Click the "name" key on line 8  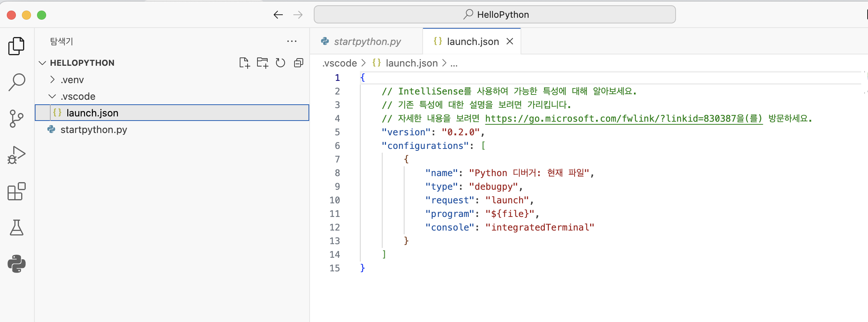(442, 173)
